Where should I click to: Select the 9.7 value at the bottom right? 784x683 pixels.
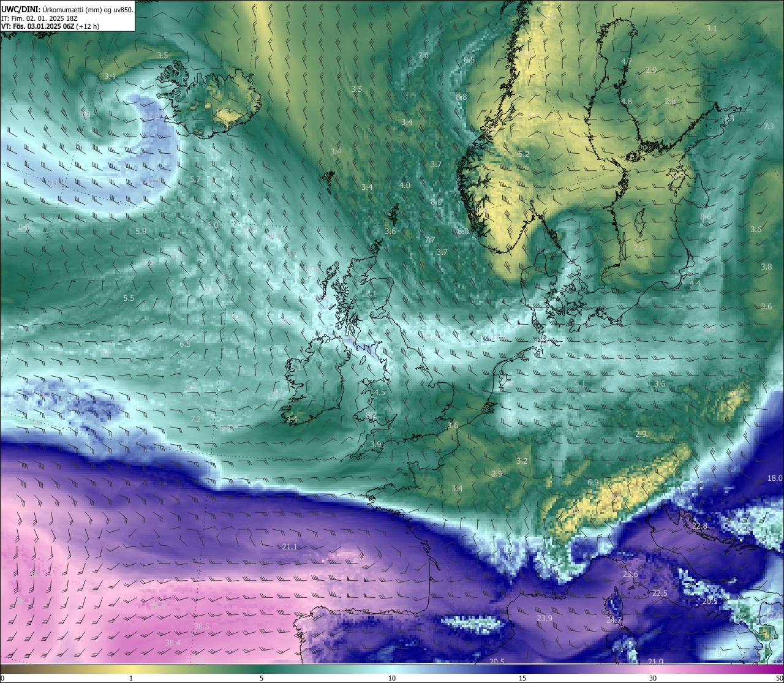pyautogui.click(x=723, y=654)
